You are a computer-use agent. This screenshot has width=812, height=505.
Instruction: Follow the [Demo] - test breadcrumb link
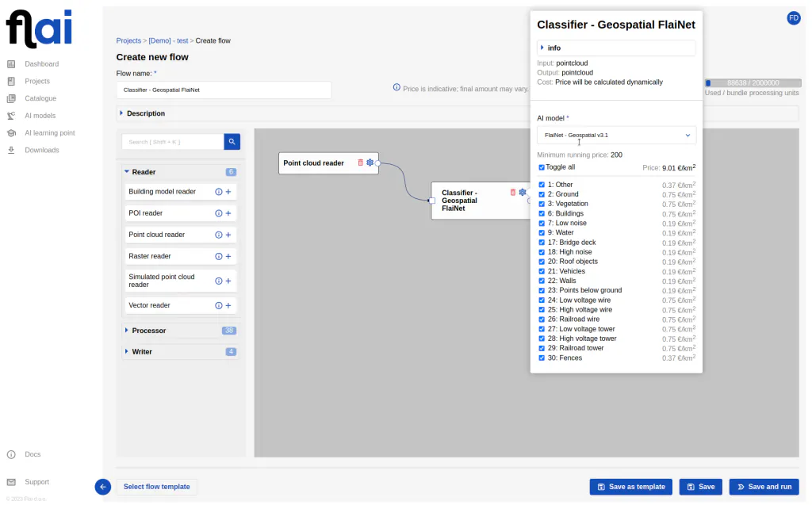pos(168,40)
